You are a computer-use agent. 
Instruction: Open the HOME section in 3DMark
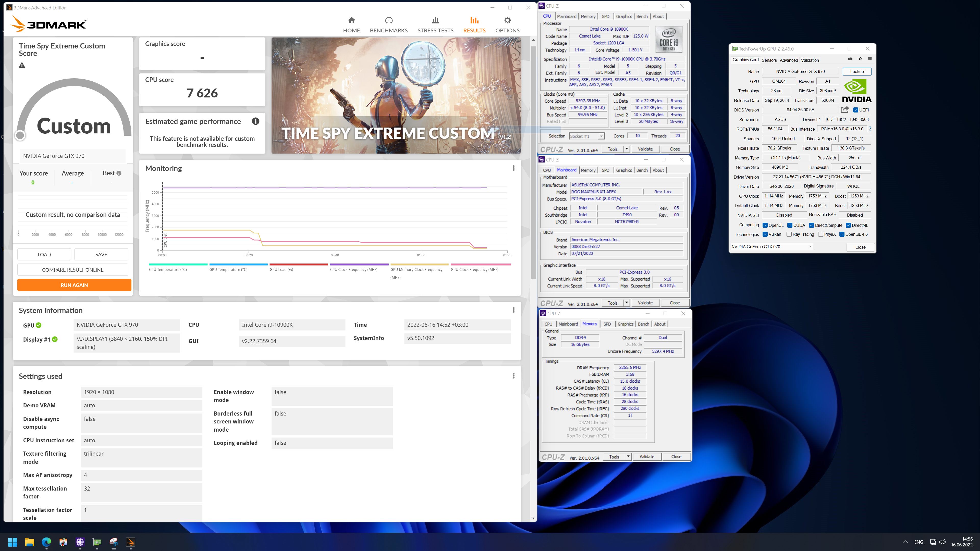(x=351, y=25)
